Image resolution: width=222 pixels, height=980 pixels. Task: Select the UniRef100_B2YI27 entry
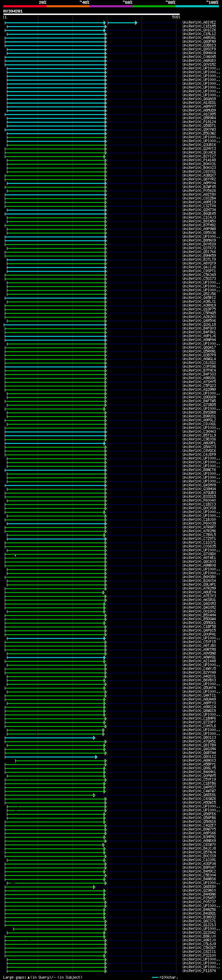[x=199, y=156]
